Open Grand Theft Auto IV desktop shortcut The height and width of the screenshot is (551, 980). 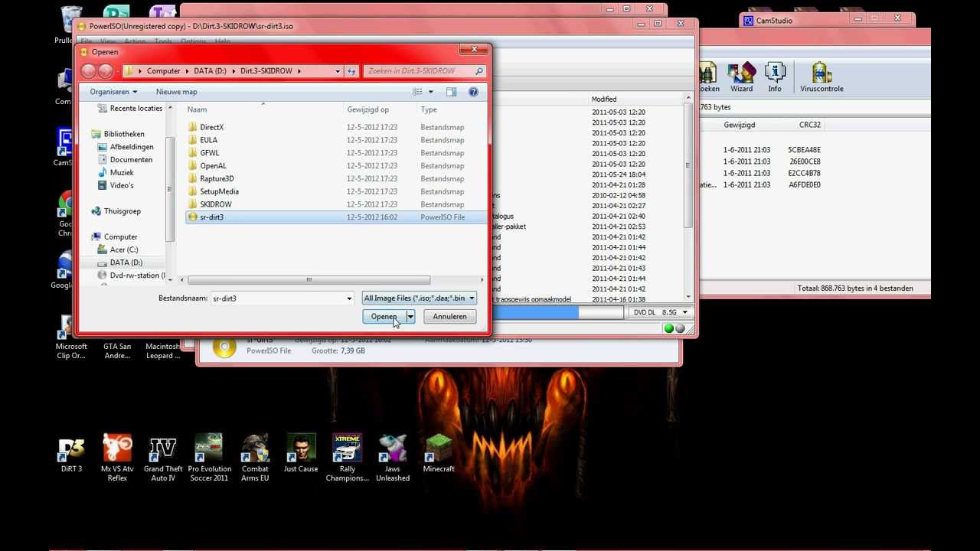(163, 458)
